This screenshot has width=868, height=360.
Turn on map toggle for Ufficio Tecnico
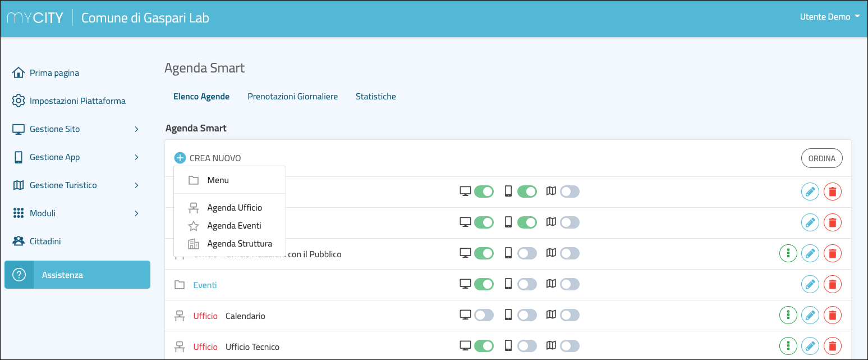pos(570,347)
